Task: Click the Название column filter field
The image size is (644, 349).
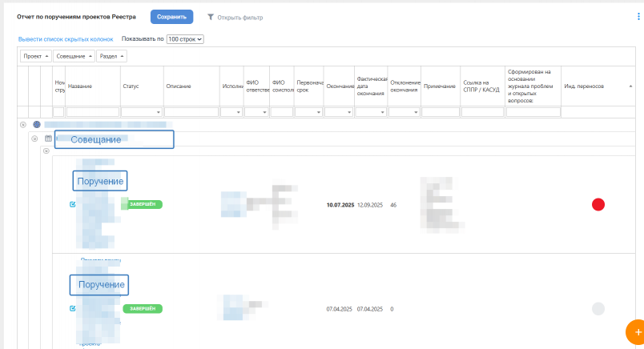Action: 92,112
